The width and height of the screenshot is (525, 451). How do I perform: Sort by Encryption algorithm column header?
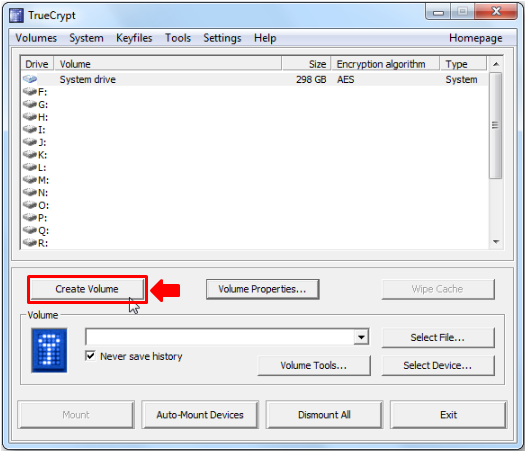pyautogui.click(x=385, y=64)
